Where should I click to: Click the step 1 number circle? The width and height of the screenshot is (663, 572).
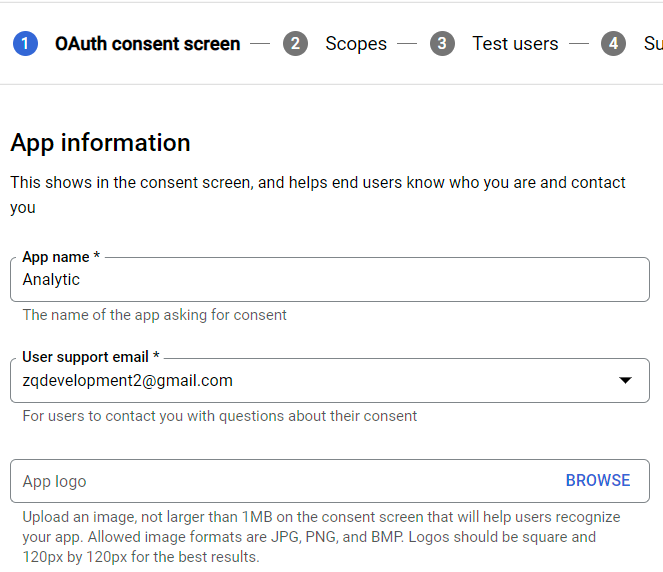coord(26,44)
